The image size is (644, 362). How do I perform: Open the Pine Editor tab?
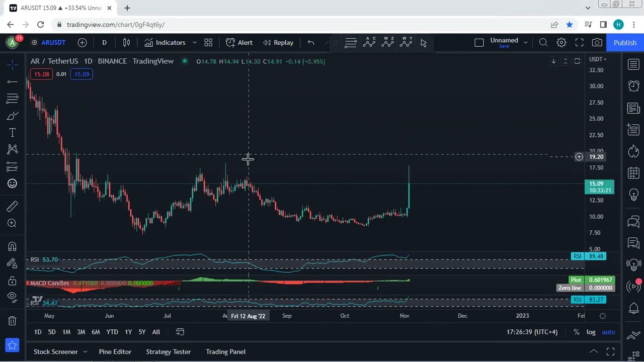click(115, 352)
